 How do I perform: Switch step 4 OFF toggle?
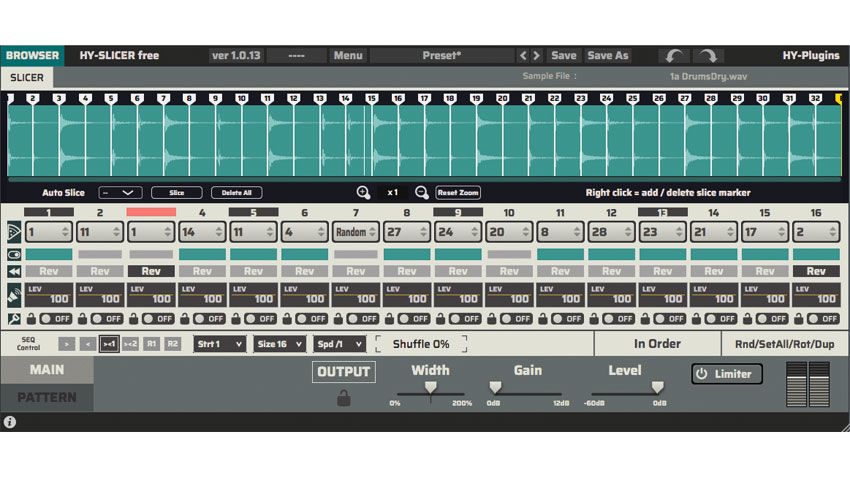(x=210, y=319)
